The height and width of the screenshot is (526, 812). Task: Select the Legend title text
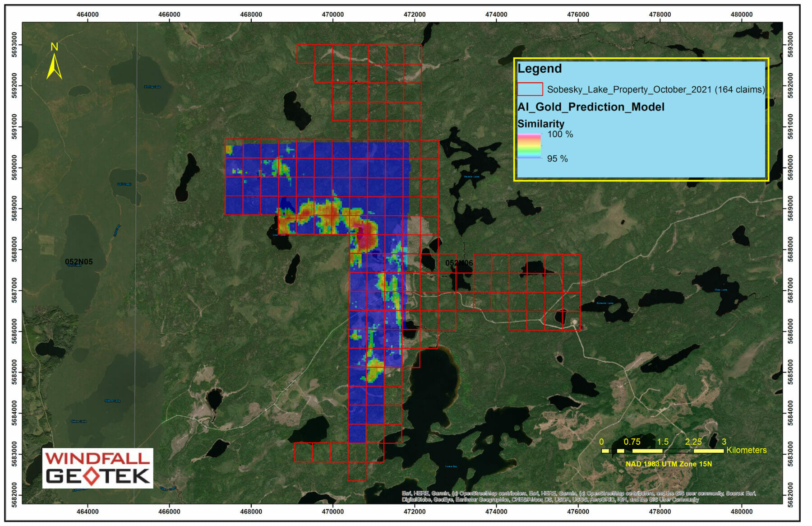tap(540, 69)
